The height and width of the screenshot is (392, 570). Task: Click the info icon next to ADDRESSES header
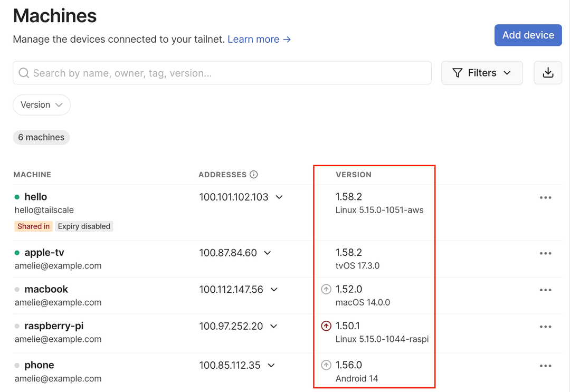pos(254,174)
